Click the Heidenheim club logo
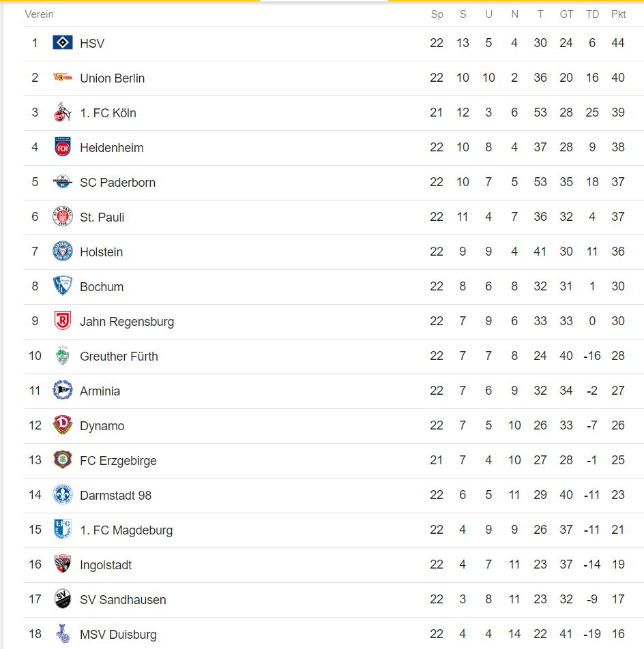Viewport: 644px width, 649px height. pyautogui.click(x=63, y=147)
